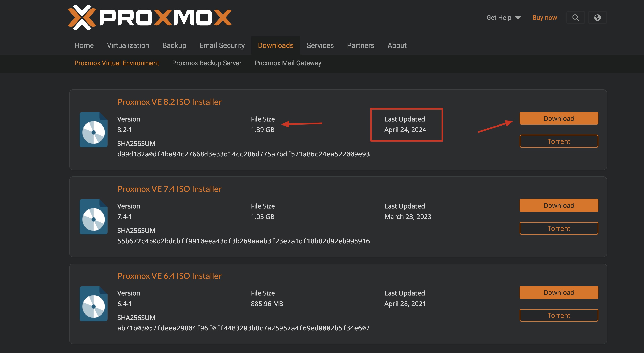Select Proxmox Backup Server submenu tab
The height and width of the screenshot is (353, 644).
tap(207, 63)
